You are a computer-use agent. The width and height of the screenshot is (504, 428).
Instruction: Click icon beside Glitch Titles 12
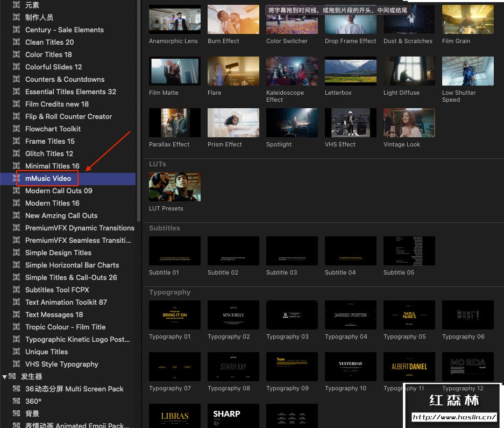[16, 153]
